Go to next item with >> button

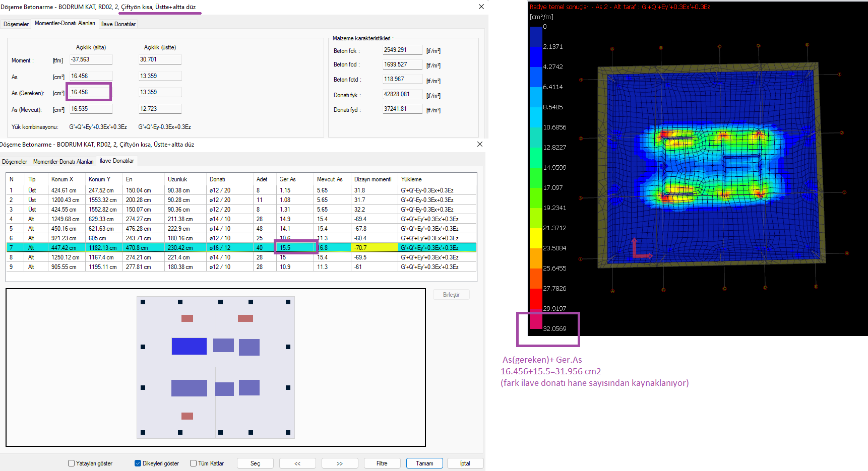(340, 463)
